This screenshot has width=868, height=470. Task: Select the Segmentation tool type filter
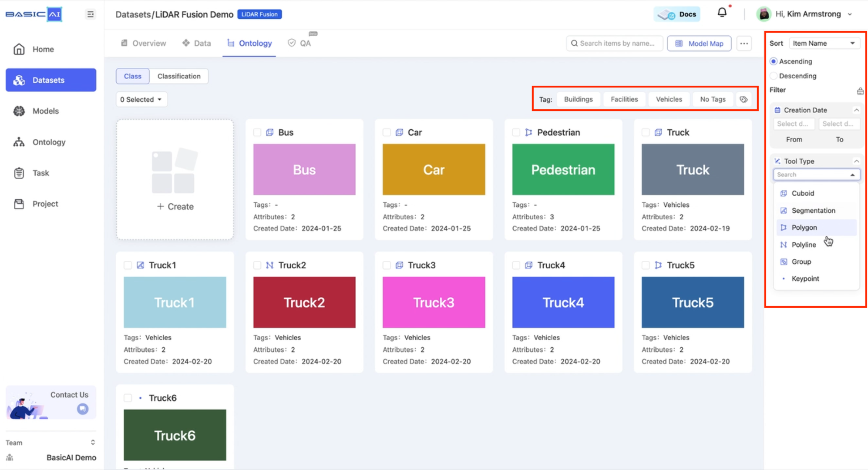(813, 210)
